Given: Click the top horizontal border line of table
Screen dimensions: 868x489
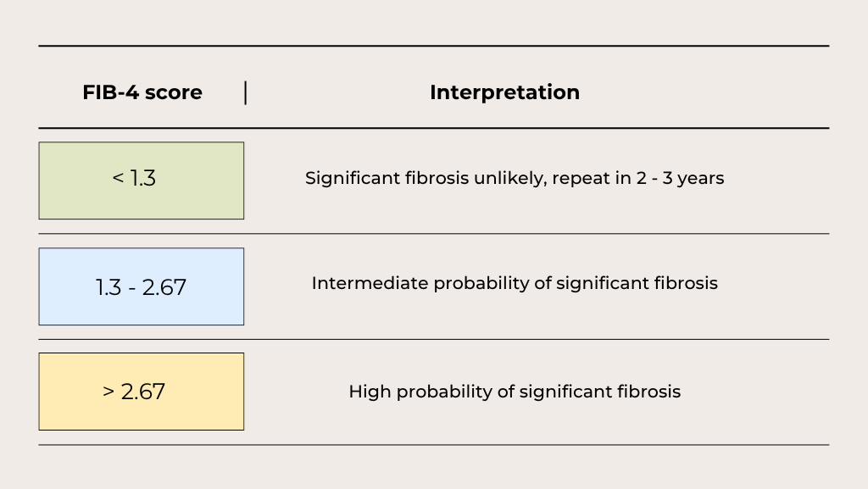Looking at the screenshot, I should pyautogui.click(x=434, y=46).
